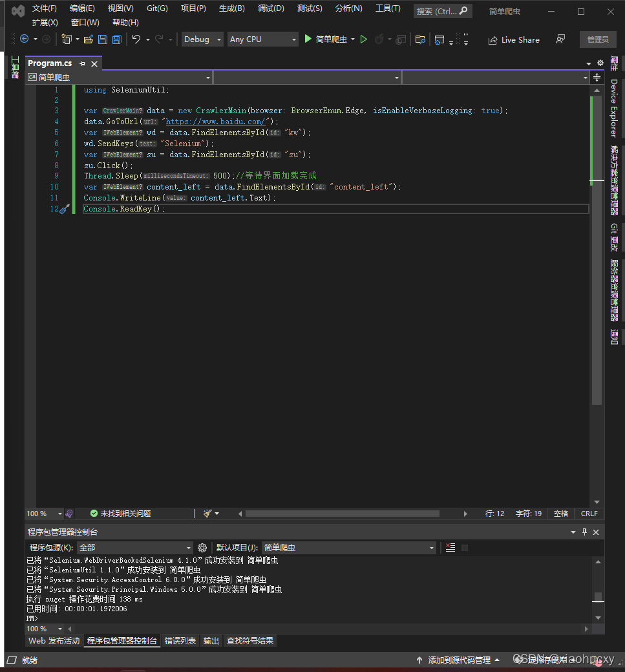The image size is (625, 672).
Task: Click the pin icon on the Program.cs tab
Action: tap(82, 63)
